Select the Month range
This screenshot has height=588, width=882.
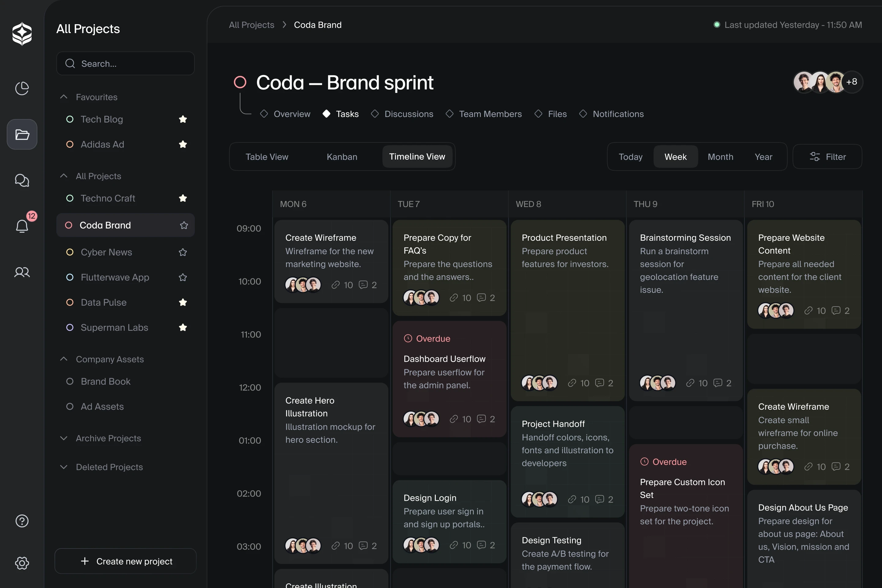click(720, 157)
